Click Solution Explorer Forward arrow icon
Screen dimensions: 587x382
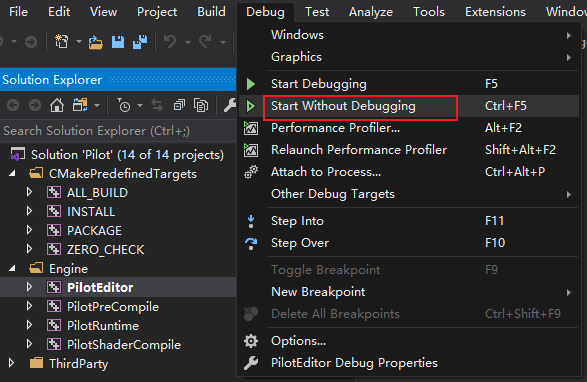tap(35, 106)
